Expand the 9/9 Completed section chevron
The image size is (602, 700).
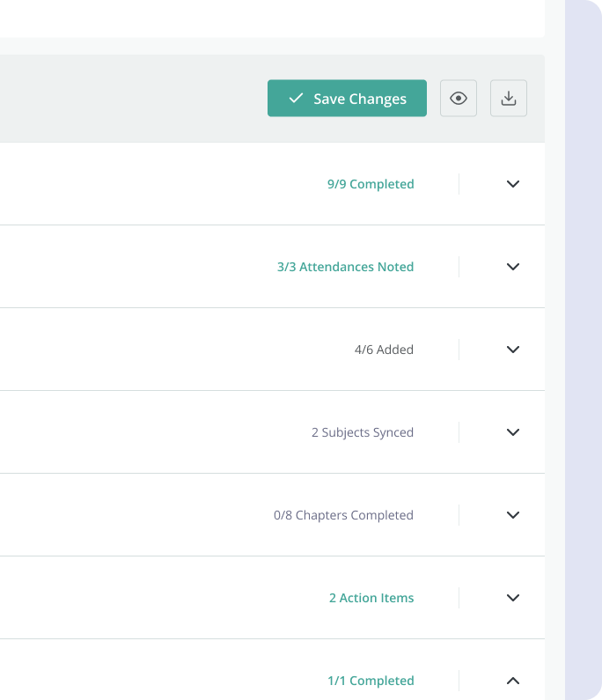(514, 184)
